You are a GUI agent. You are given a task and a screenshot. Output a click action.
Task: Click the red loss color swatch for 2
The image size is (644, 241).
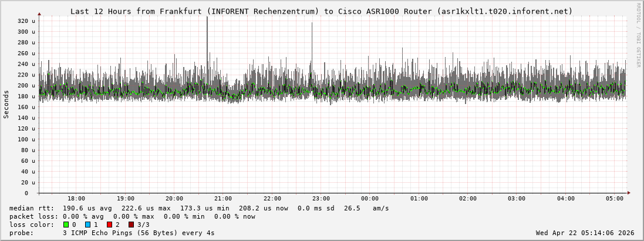pos(109,225)
